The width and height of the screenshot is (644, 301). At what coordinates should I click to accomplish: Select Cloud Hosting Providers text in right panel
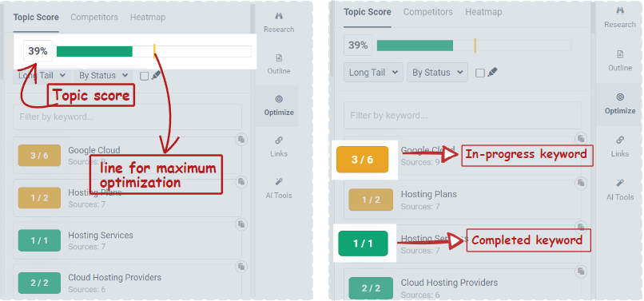(449, 283)
